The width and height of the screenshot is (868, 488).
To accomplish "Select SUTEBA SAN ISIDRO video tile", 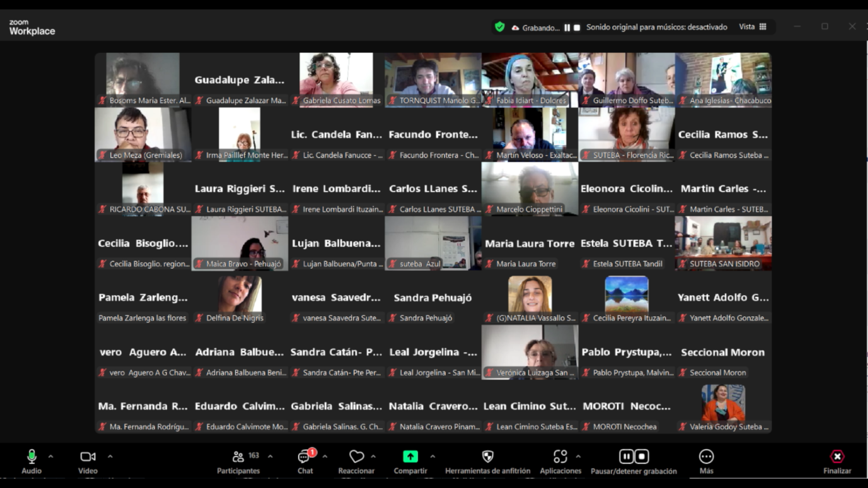I will click(723, 243).
